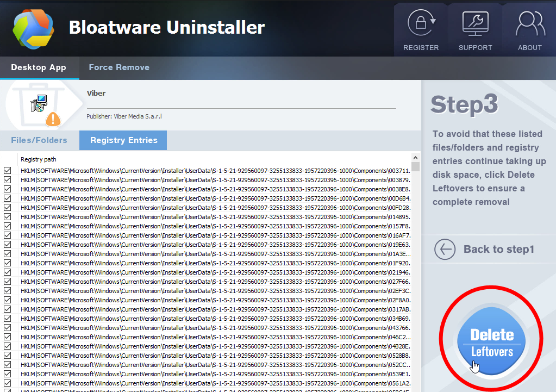
Task: Switch to Desktop App tab
Action: pos(39,67)
